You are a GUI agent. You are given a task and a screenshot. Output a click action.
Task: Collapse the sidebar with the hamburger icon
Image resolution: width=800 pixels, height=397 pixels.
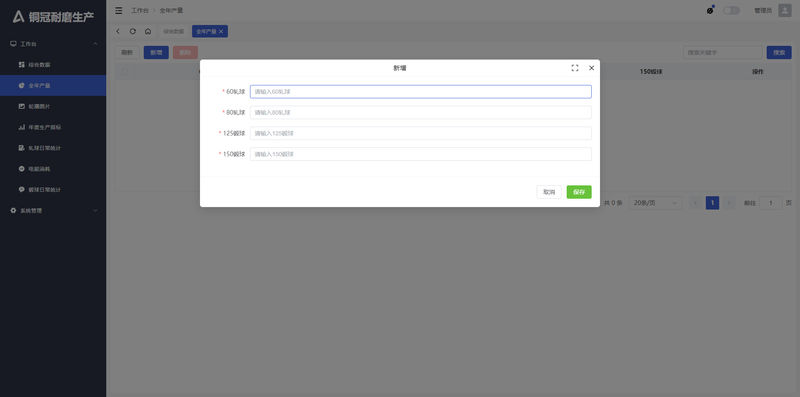[x=118, y=10]
